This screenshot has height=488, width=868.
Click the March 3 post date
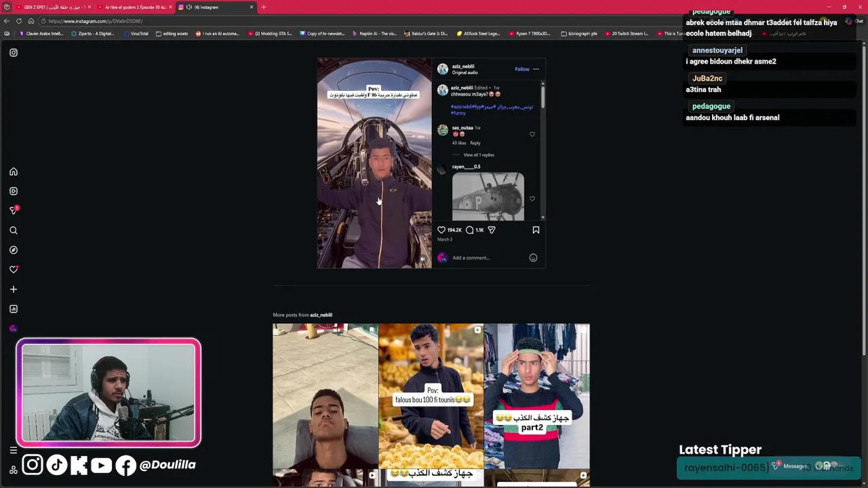tap(445, 240)
